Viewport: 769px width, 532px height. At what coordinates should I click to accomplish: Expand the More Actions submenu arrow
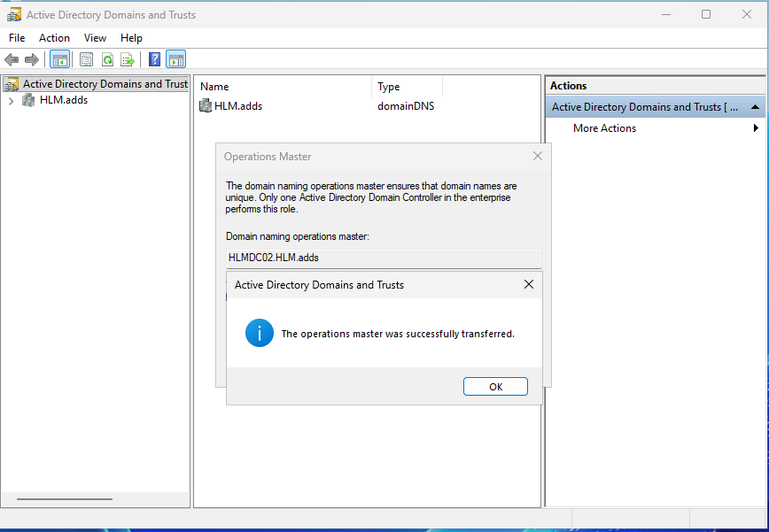[x=756, y=128]
